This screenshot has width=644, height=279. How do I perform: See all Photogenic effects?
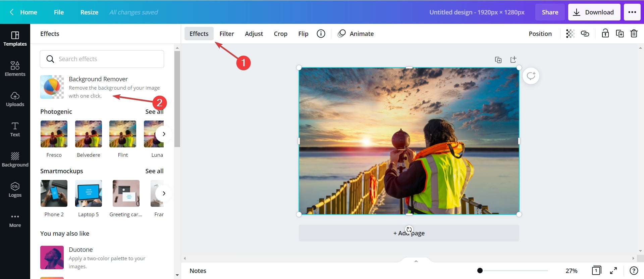[x=154, y=111]
